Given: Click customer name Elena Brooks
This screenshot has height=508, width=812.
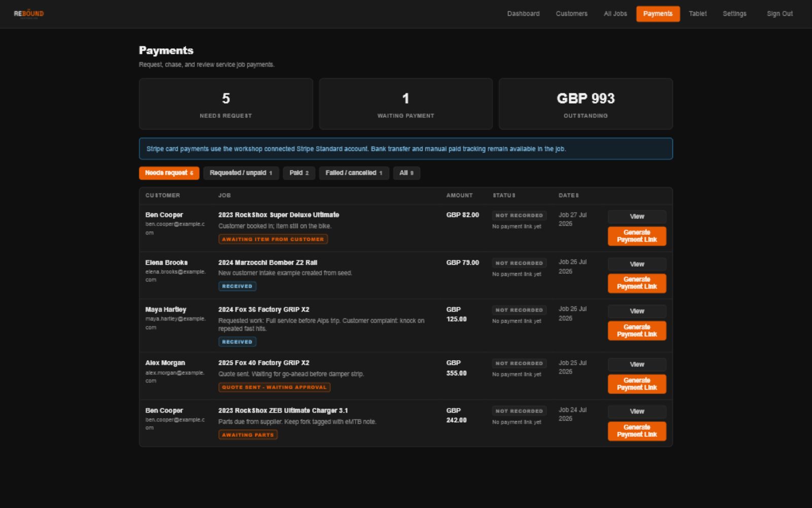Looking at the screenshot, I should click(166, 263).
